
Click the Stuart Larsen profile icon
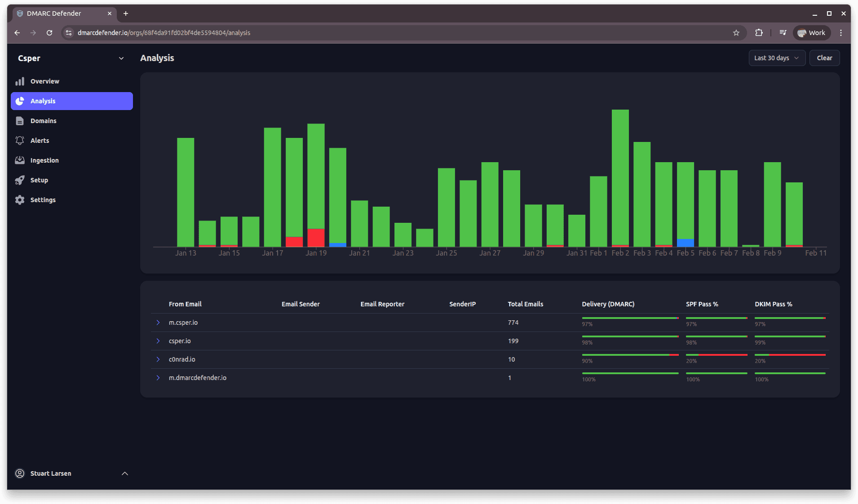tap(20, 473)
